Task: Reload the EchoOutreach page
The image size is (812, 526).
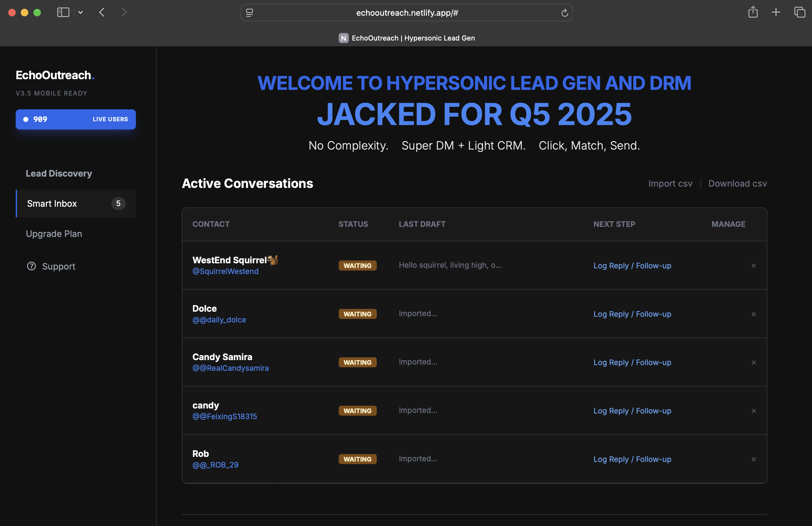Action: point(565,13)
